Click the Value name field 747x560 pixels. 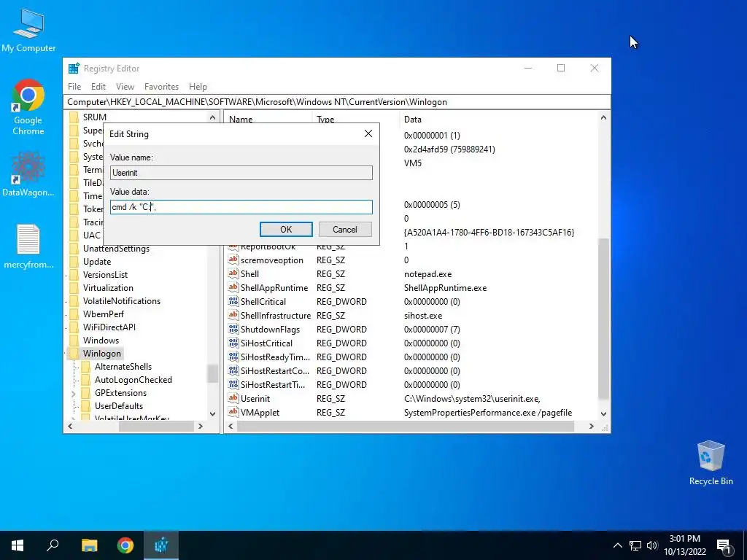pos(241,172)
